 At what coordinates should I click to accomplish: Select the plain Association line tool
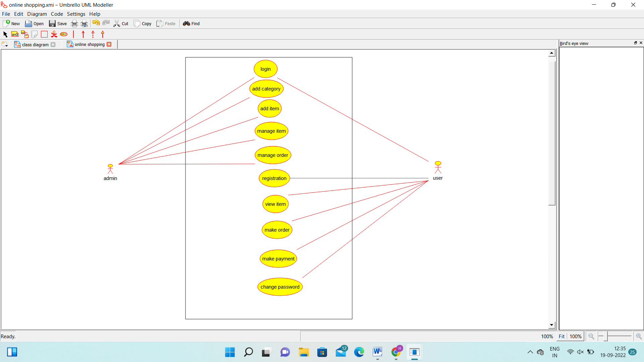point(73,34)
